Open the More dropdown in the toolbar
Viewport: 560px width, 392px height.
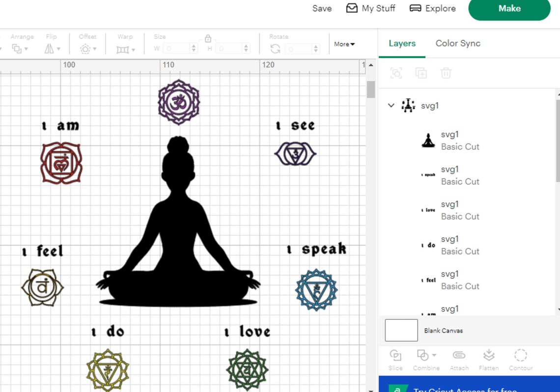click(x=344, y=44)
